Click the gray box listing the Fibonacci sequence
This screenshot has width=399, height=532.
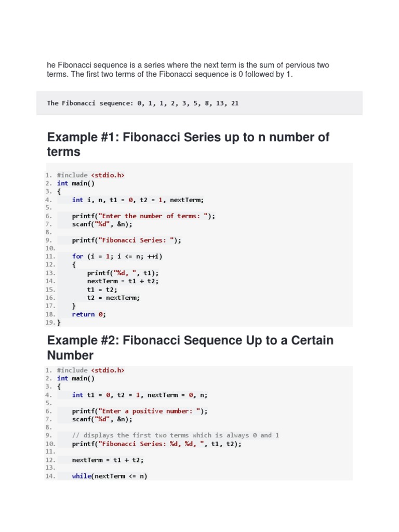coord(199,103)
